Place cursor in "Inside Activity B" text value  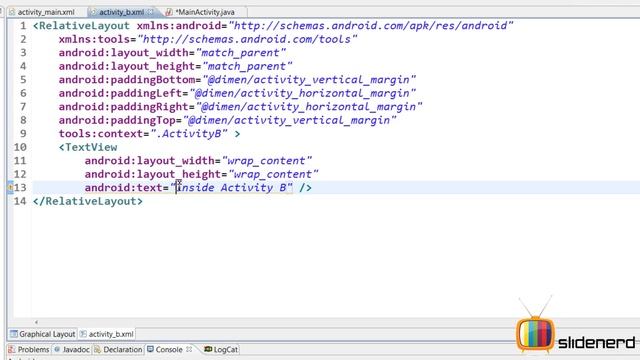coord(231,188)
